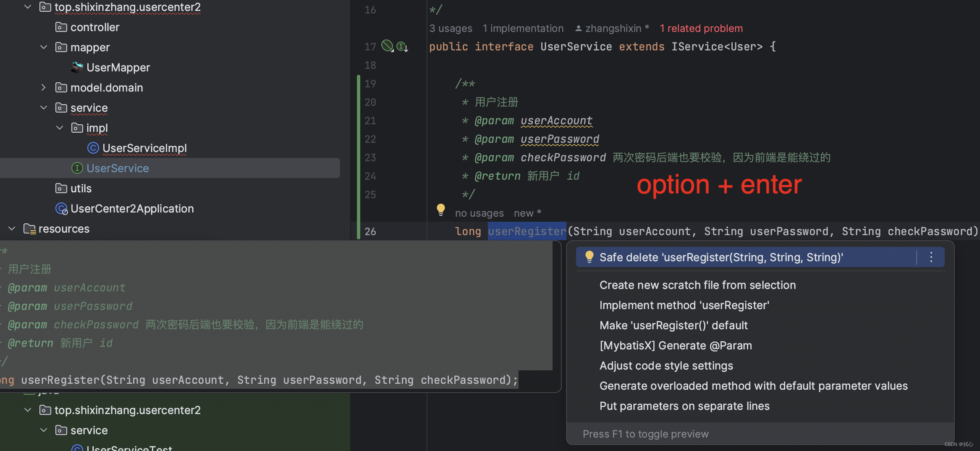
Task: Collapse the test top.shixinzhang.usercenter2 package
Action: (x=28, y=410)
